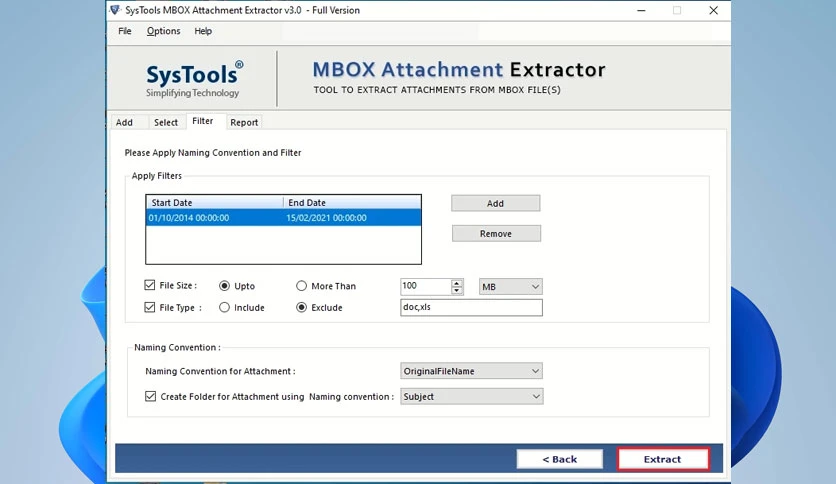Click the Back button
The image size is (836, 484).
point(560,459)
